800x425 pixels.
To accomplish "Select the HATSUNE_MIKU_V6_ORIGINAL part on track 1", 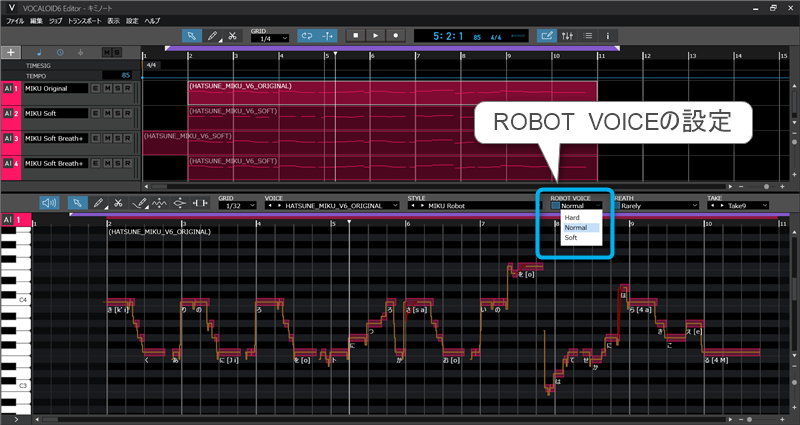I will 392,93.
